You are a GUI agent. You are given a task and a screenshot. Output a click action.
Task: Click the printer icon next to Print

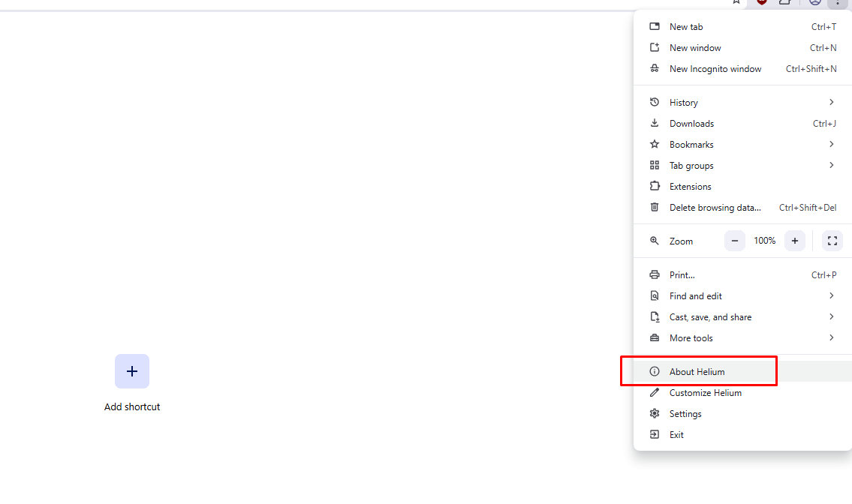[x=655, y=274]
